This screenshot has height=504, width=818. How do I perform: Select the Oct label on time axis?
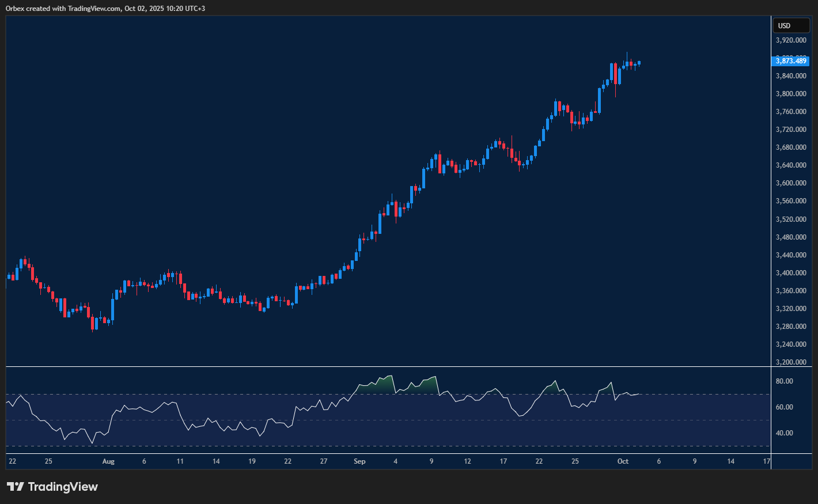coord(623,461)
